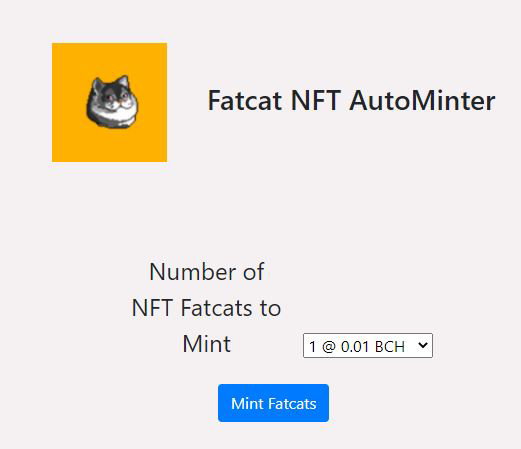The height and width of the screenshot is (449, 521).
Task: Click the "Fatcat NFT AutoMinter" heading
Action: coord(351,100)
